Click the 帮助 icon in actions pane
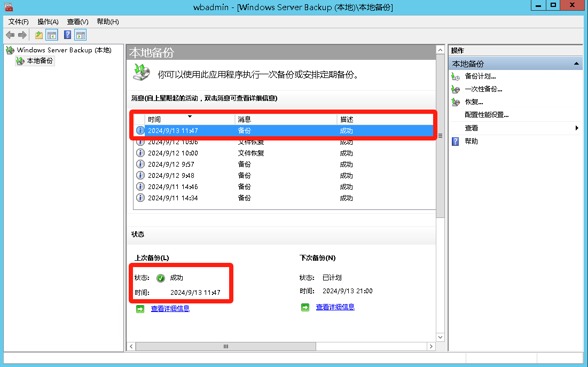588x367 pixels. click(x=456, y=142)
